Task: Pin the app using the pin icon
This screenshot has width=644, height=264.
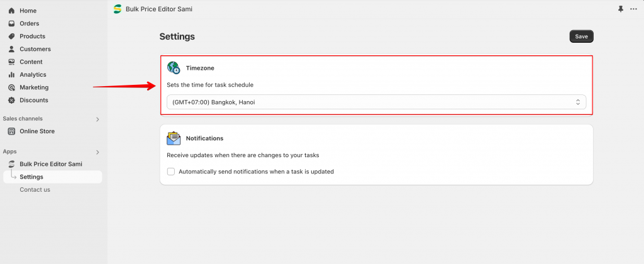Action: (621, 9)
